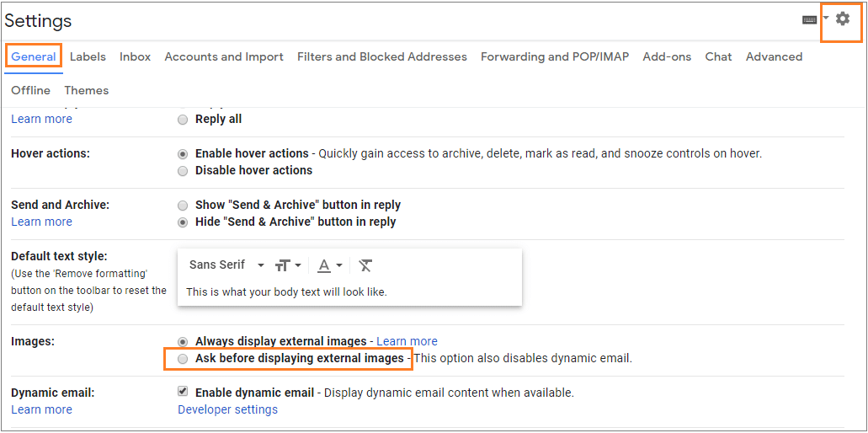Select the Reply all radio button
The image size is (868, 433).
click(x=183, y=120)
